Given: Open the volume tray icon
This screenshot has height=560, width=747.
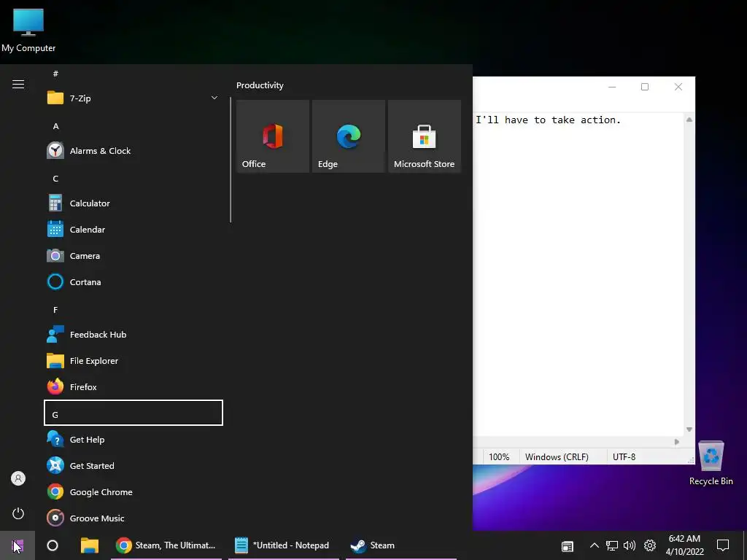Looking at the screenshot, I should click(630, 545).
